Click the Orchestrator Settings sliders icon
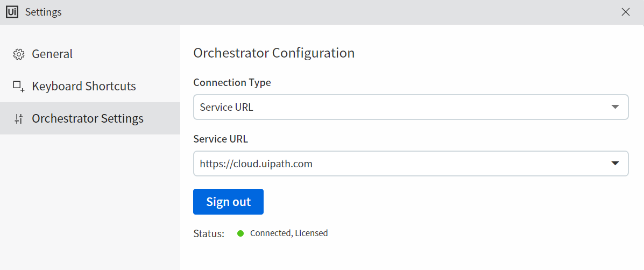The height and width of the screenshot is (270, 644). pyautogui.click(x=19, y=119)
